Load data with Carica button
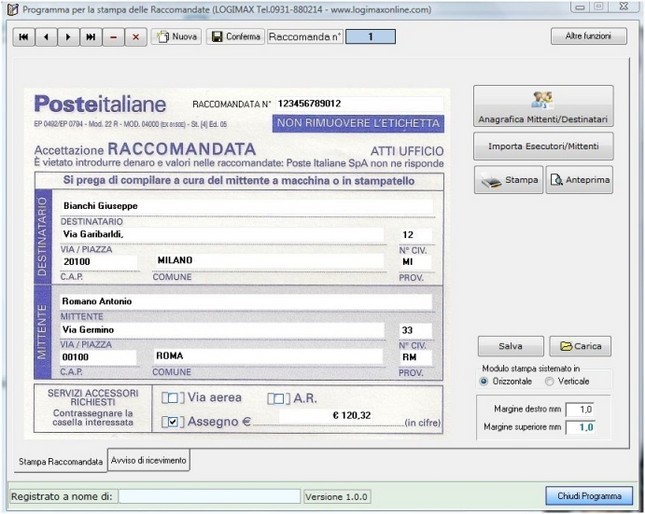The width and height of the screenshot is (645, 514). tap(580, 346)
